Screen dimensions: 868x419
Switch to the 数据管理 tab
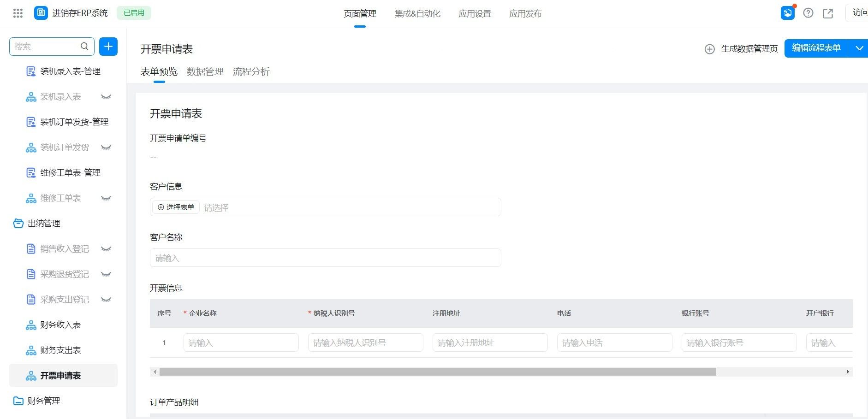click(x=205, y=72)
